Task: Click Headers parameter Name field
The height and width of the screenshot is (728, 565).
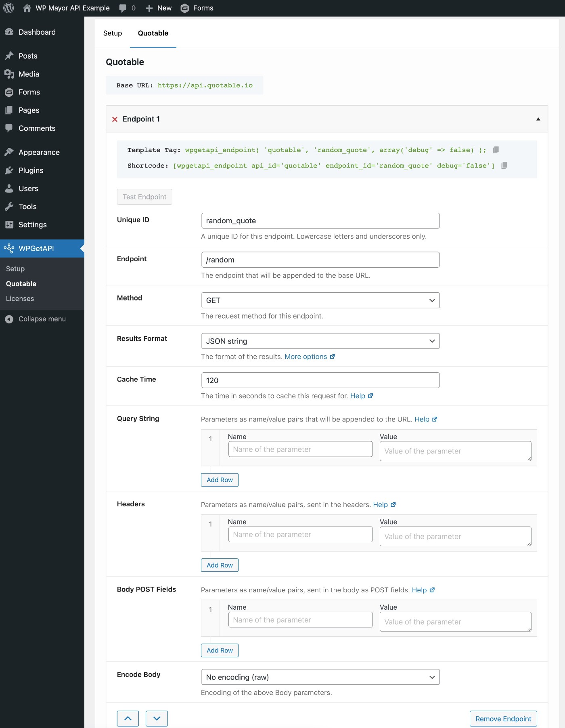Action: pos(300,535)
